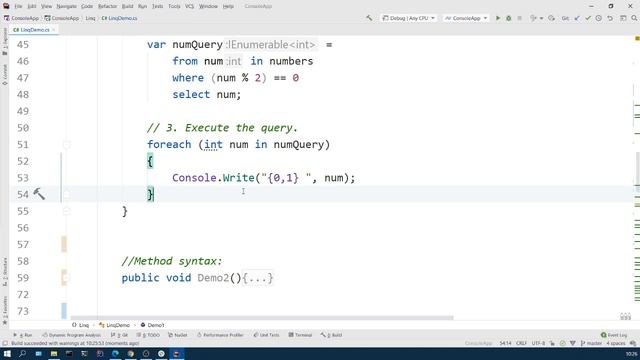Close the LinqDemo.cs tab
This screenshot has height=360, width=640.
click(53, 30)
